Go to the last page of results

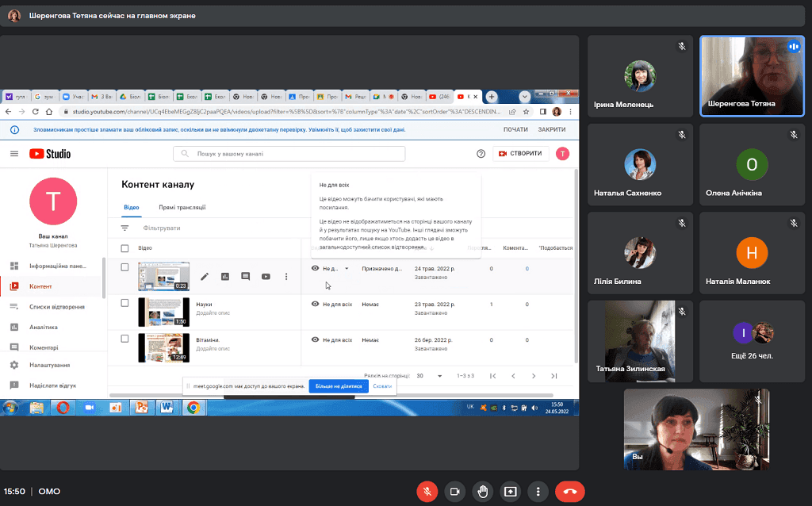[554, 376]
